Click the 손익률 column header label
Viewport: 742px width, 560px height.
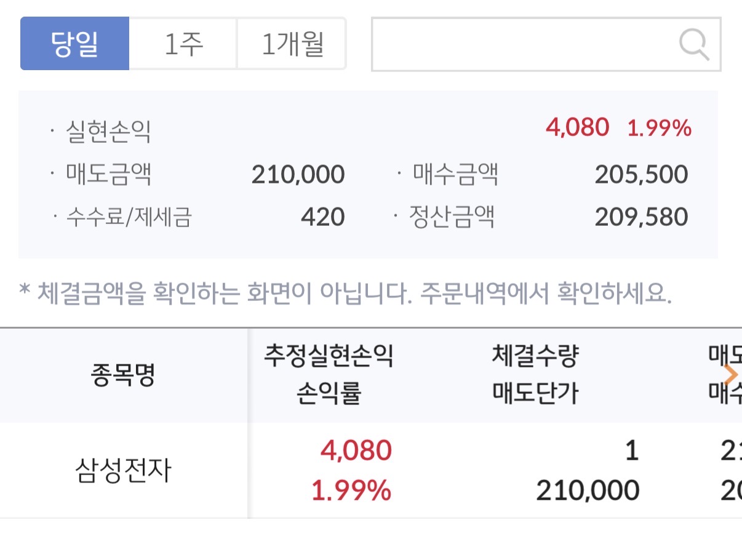[x=329, y=393]
